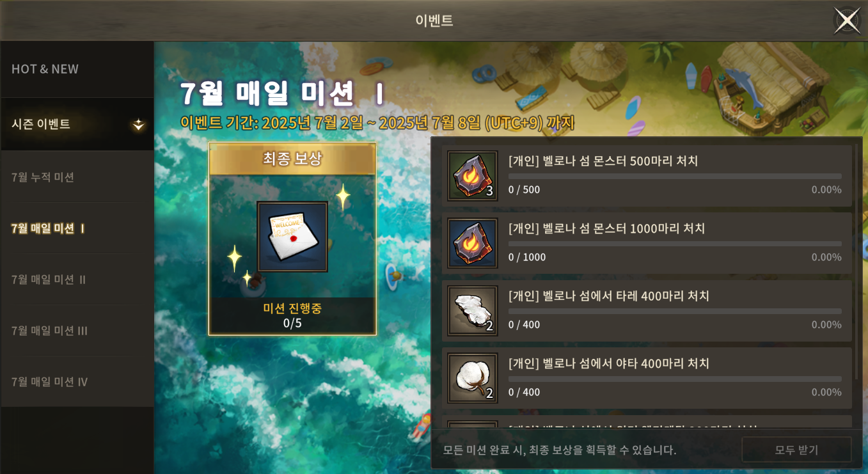The image size is (868, 474).
Task: Click the partially hidden fifth mission reward icon
Action: click(473, 425)
